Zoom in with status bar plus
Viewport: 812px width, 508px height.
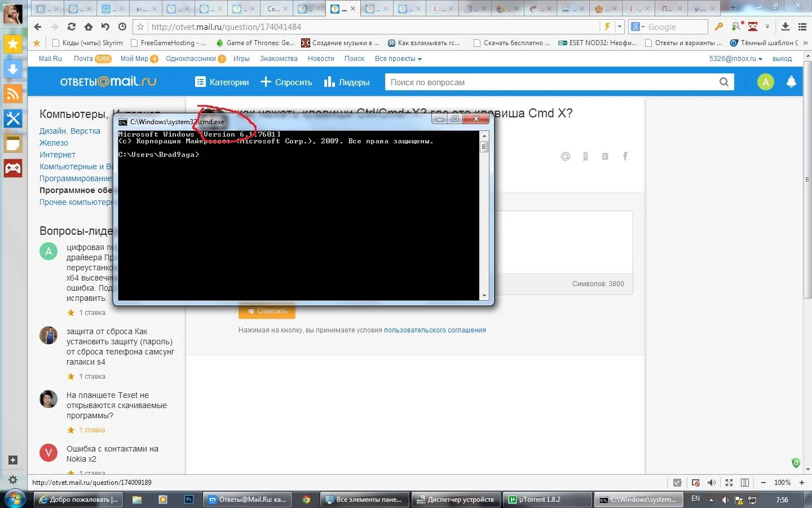(801, 483)
